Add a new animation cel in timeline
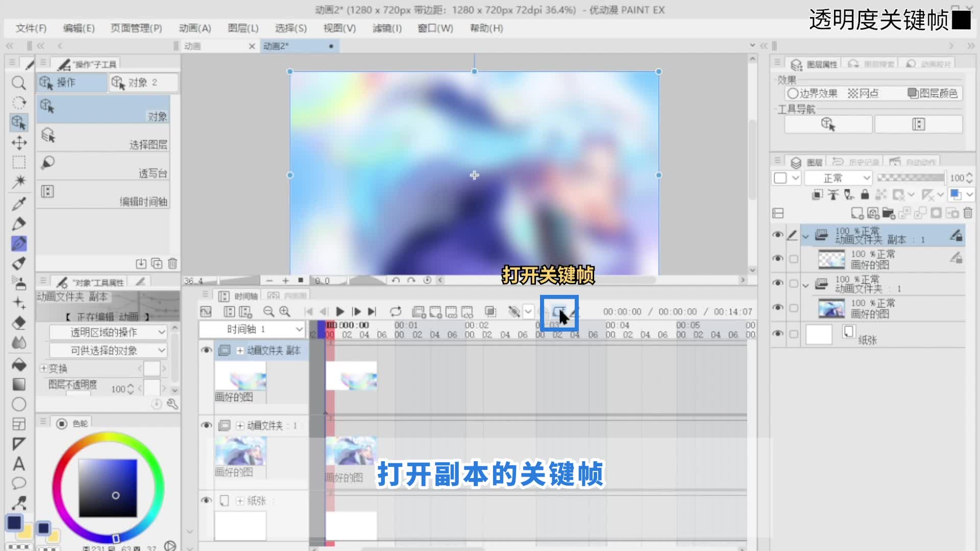 coord(435,311)
